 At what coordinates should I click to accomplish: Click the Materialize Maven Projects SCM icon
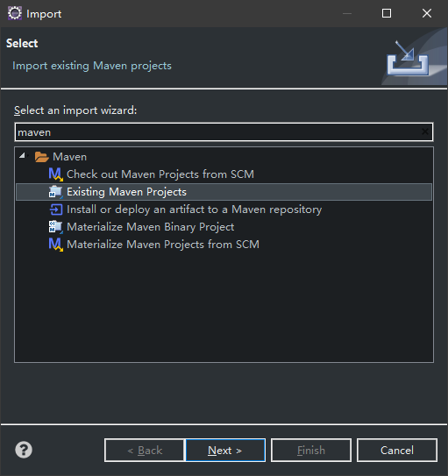(56, 245)
